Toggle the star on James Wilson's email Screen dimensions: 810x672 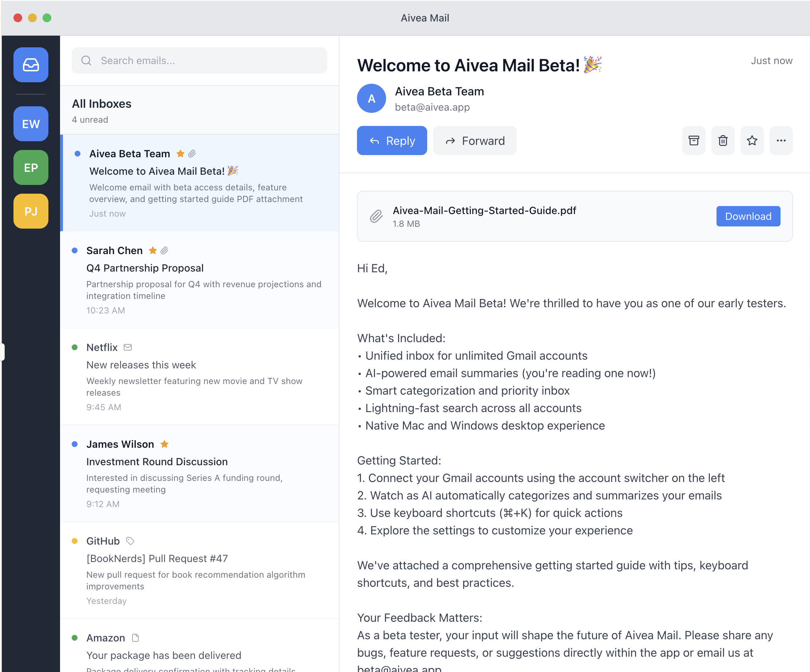click(164, 444)
